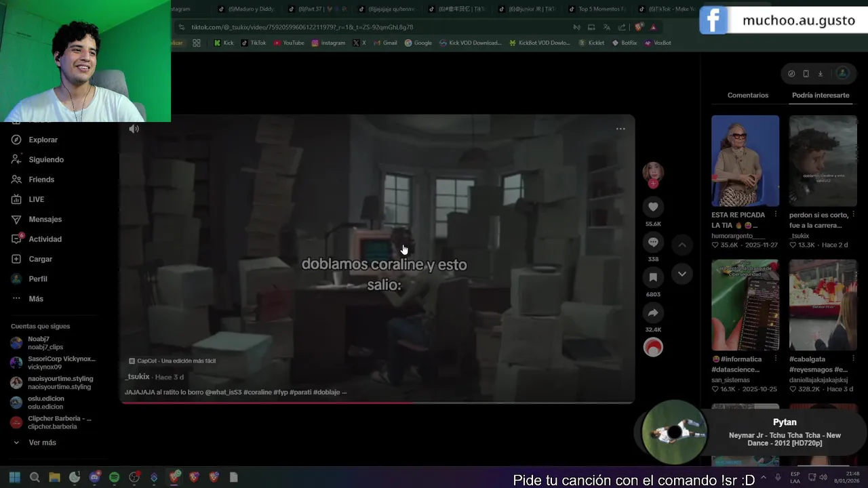Open options for perdon si es corto video
Screen dimensions: 868x488
(853, 215)
